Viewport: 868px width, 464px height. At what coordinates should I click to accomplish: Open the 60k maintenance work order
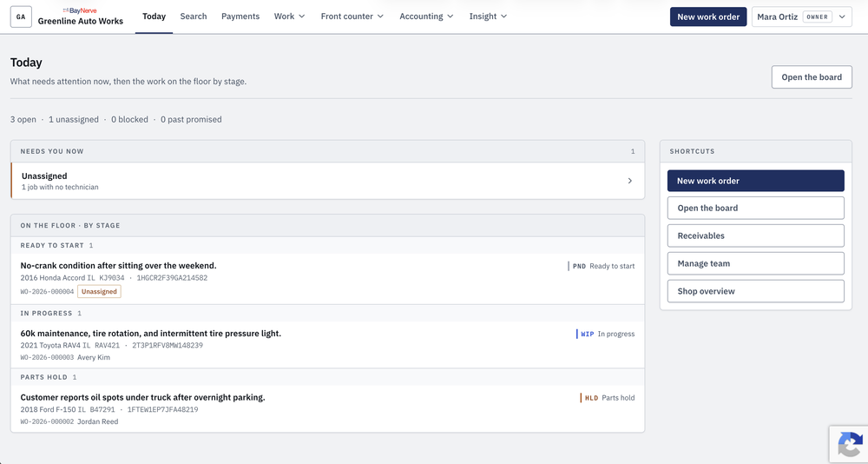tap(328, 345)
